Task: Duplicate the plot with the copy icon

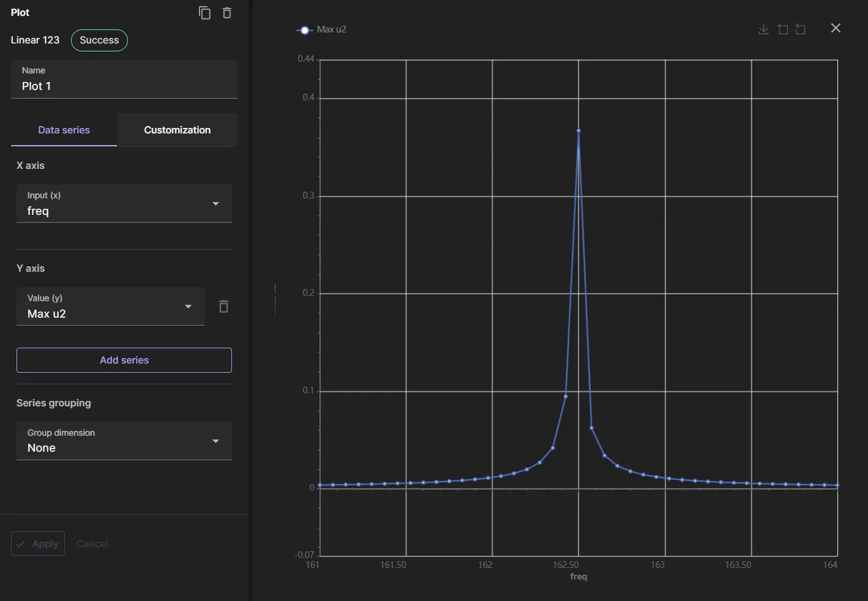Action: point(204,13)
